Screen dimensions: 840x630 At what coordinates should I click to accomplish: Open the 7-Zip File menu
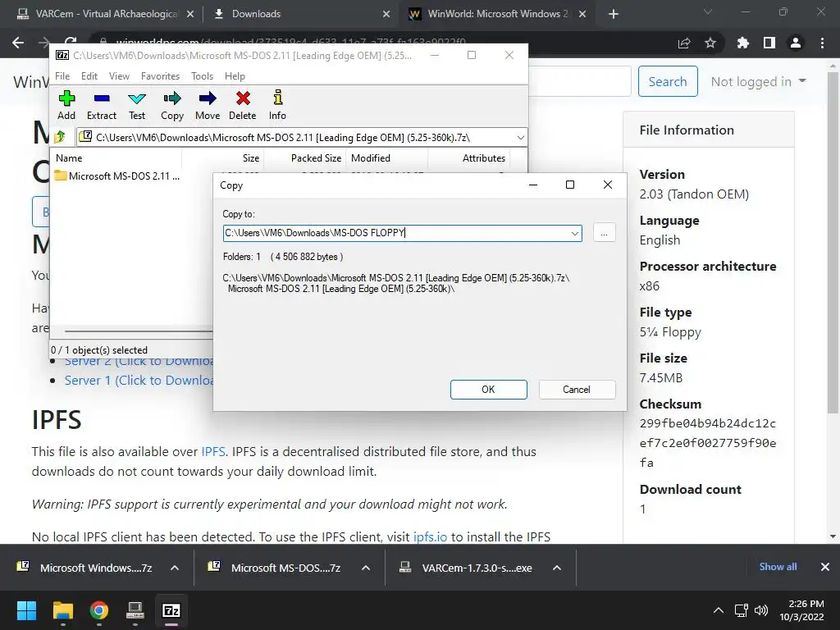(x=62, y=76)
